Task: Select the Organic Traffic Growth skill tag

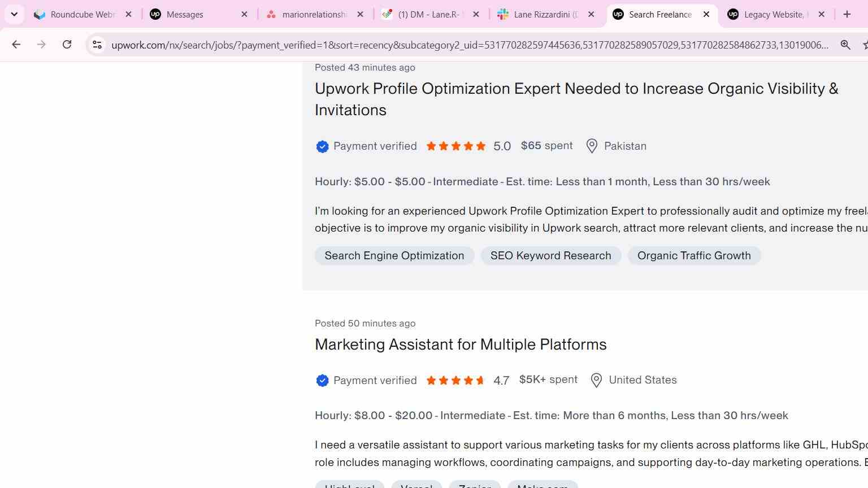Action: [x=694, y=256]
